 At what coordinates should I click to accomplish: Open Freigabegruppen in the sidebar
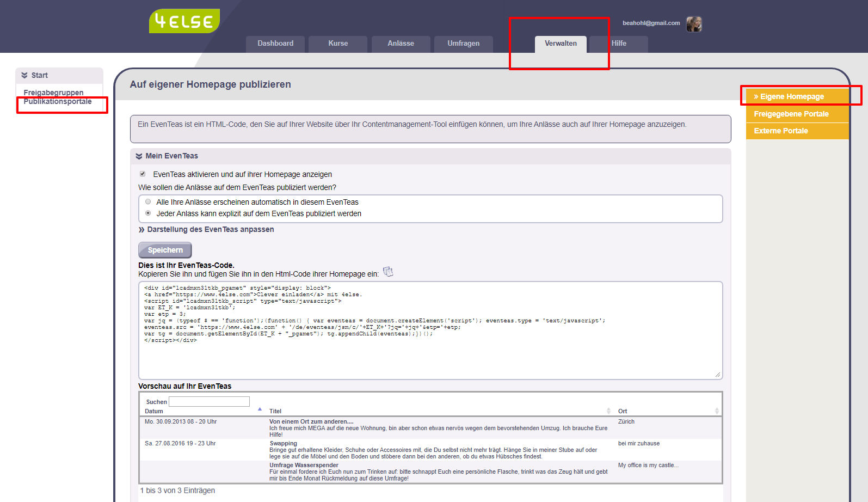click(x=53, y=93)
